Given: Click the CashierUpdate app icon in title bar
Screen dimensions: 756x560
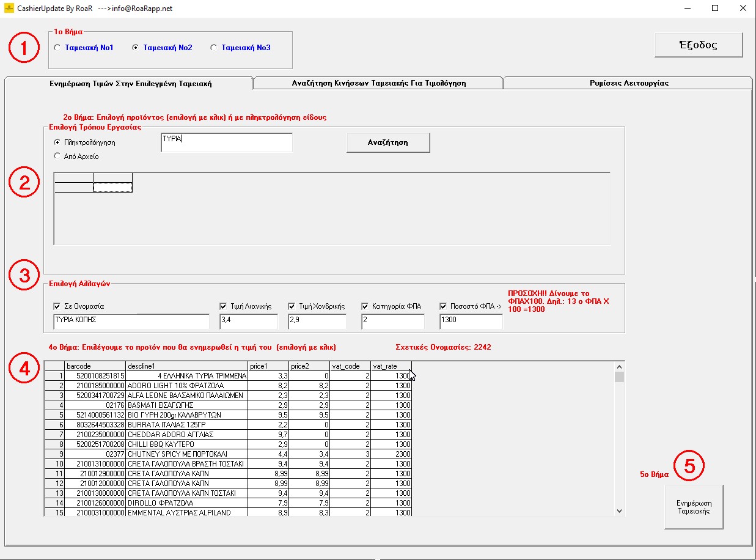Looking at the screenshot, I should (9, 9).
